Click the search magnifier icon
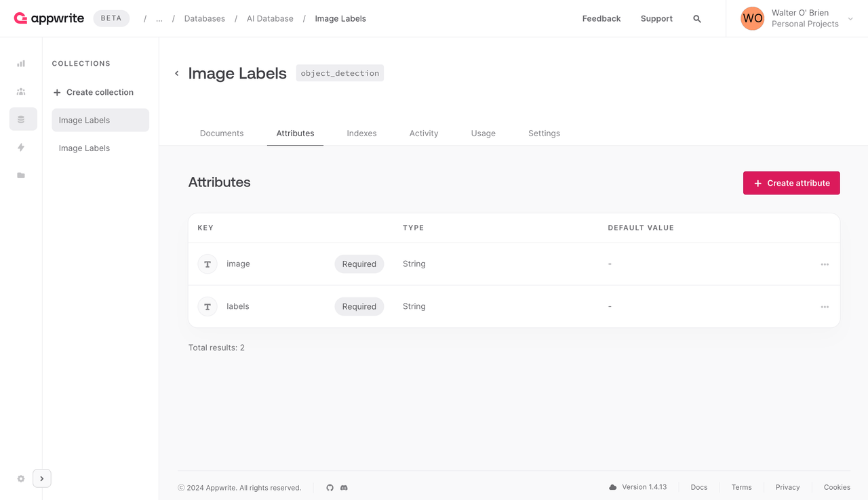 [x=697, y=19]
